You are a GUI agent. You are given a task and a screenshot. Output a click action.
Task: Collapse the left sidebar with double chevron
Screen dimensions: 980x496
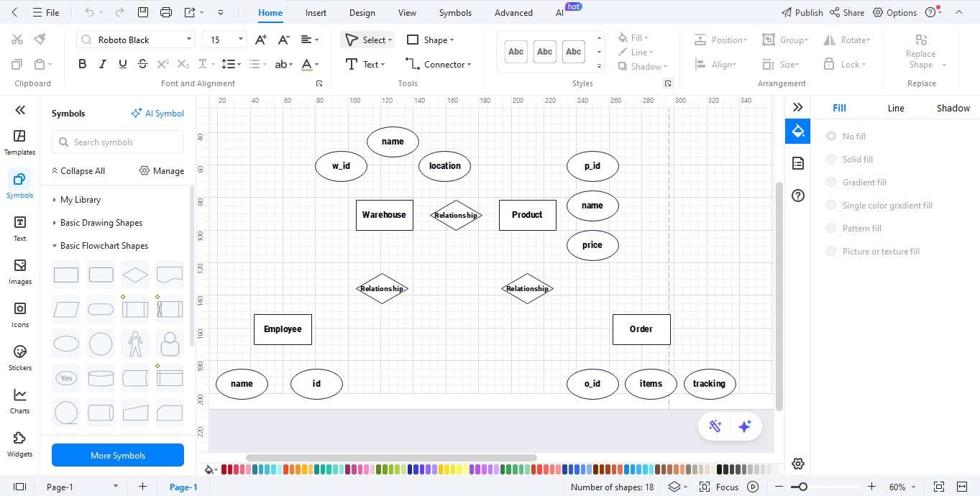[20, 110]
